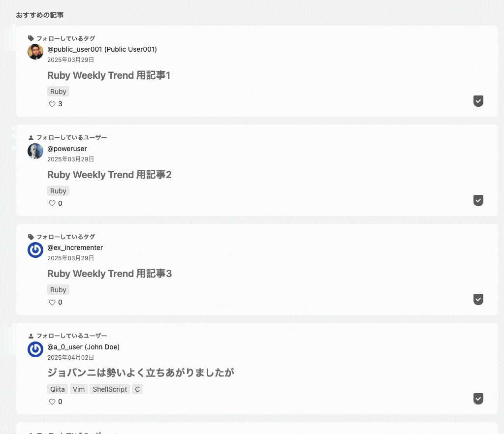
Task: Toggle the check badge on ジョバンニ article
Action: pos(478,399)
